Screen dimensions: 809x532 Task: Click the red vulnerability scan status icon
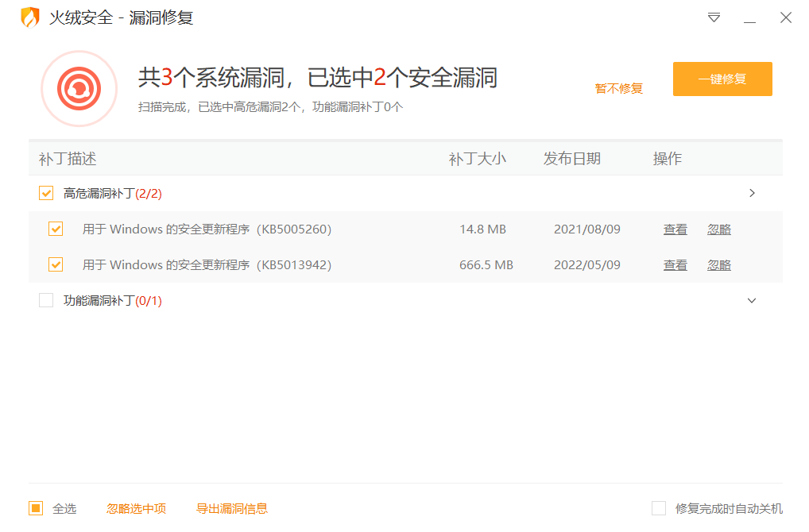click(79, 88)
